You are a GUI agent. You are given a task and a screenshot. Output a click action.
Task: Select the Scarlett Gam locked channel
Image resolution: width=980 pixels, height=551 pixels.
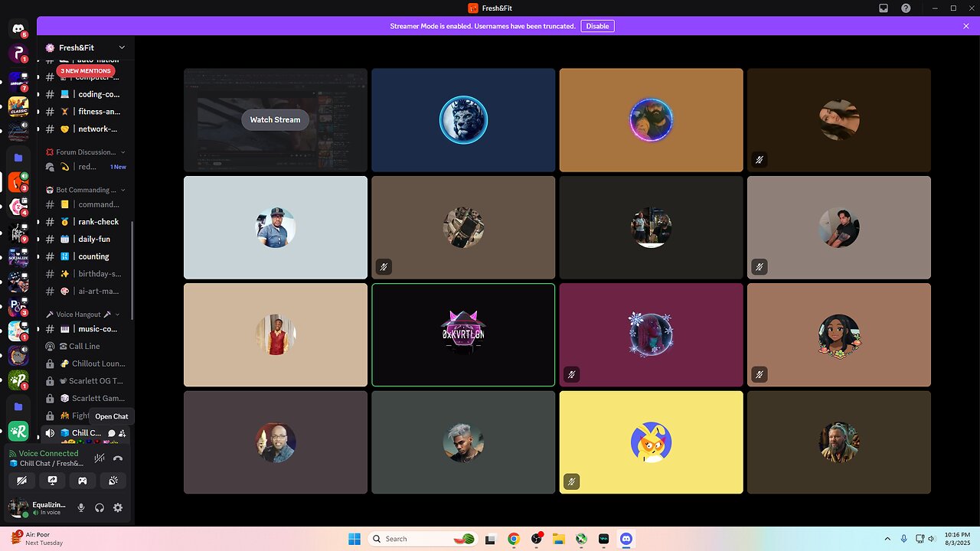[86, 398]
